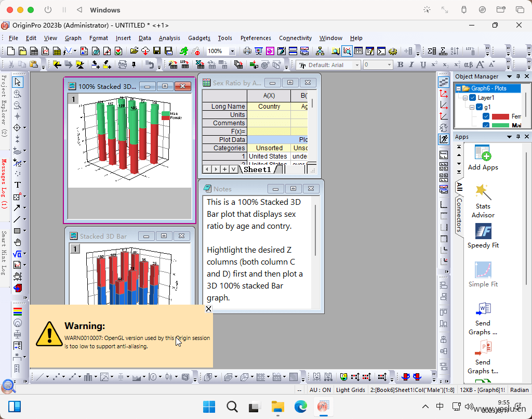
Task: Toggle the g1 group checkbox
Action: click(479, 107)
